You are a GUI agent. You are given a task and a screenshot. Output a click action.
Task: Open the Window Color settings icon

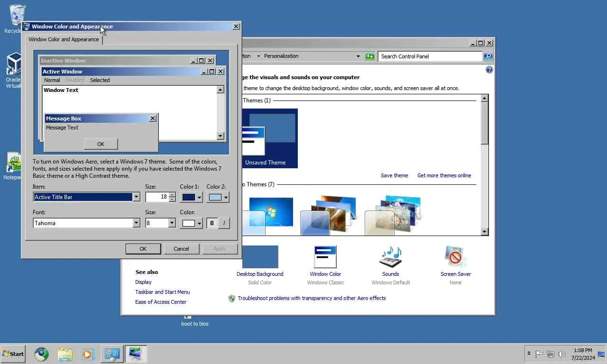tap(325, 257)
